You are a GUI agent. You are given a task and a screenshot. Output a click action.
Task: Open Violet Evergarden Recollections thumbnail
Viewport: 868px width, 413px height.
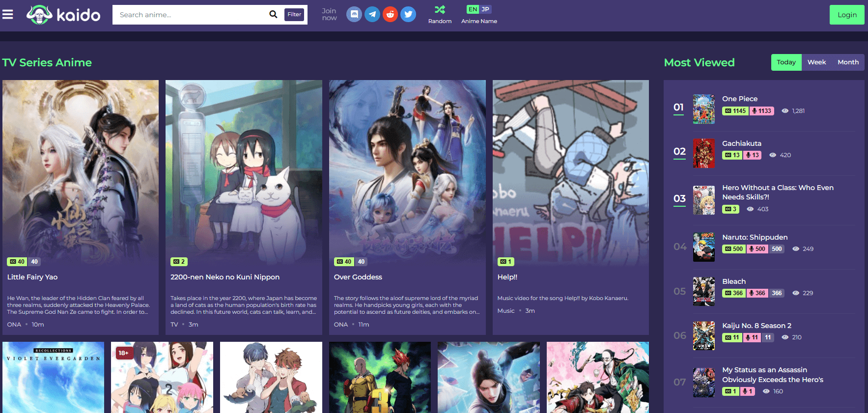[53, 377]
